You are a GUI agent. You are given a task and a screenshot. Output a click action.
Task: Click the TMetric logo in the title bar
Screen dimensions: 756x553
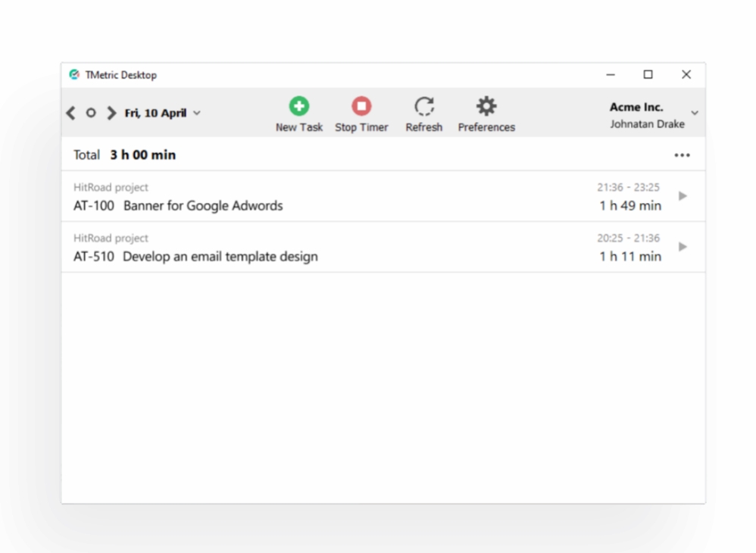tap(74, 74)
